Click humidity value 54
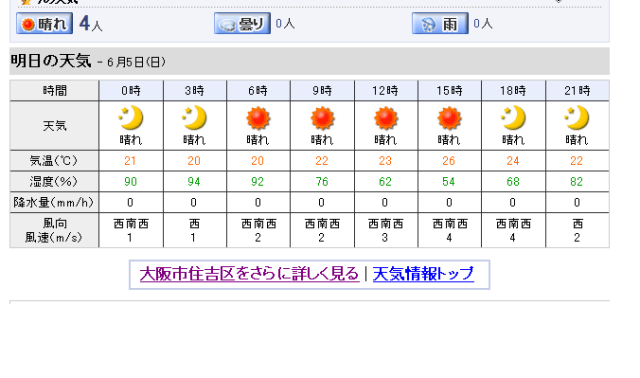The image size is (640, 378). click(449, 182)
